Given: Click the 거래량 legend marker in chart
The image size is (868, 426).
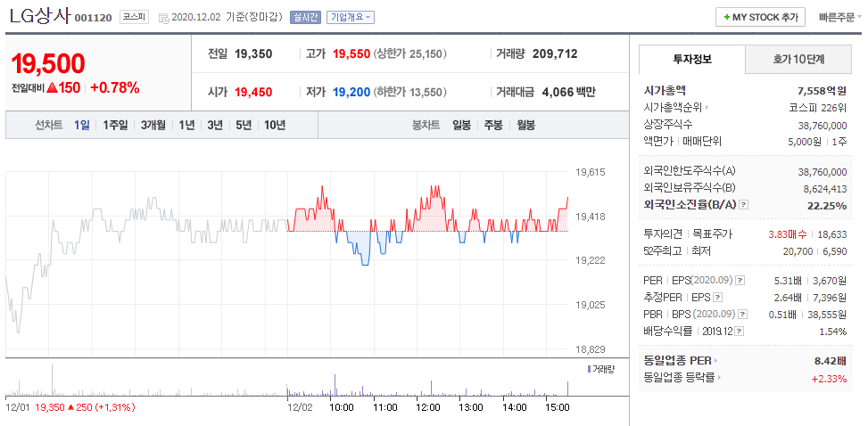Looking at the screenshot, I should point(589,369).
